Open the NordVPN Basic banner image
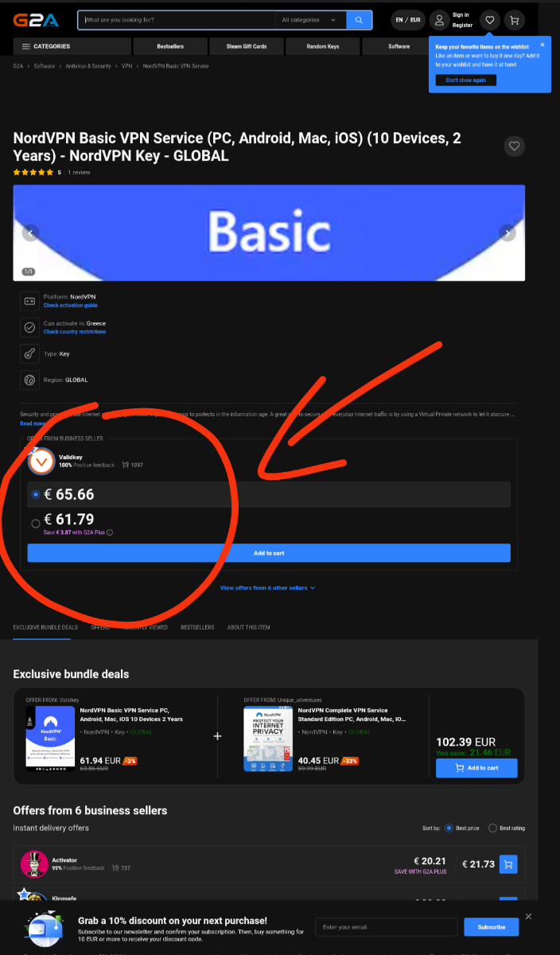The height and width of the screenshot is (955, 560). point(269,233)
